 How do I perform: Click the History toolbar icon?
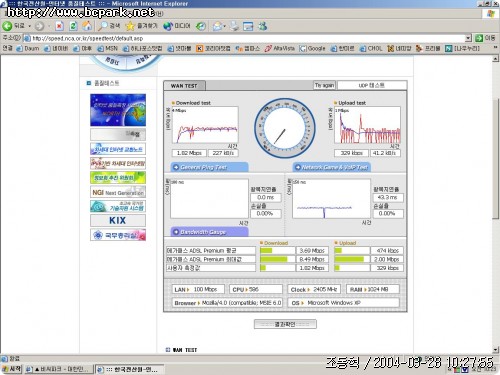tap(201, 26)
